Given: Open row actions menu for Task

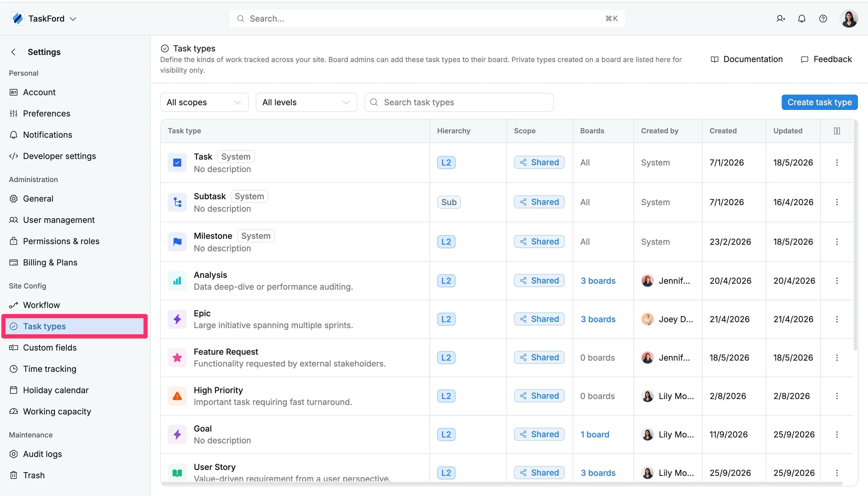Looking at the screenshot, I should [837, 163].
